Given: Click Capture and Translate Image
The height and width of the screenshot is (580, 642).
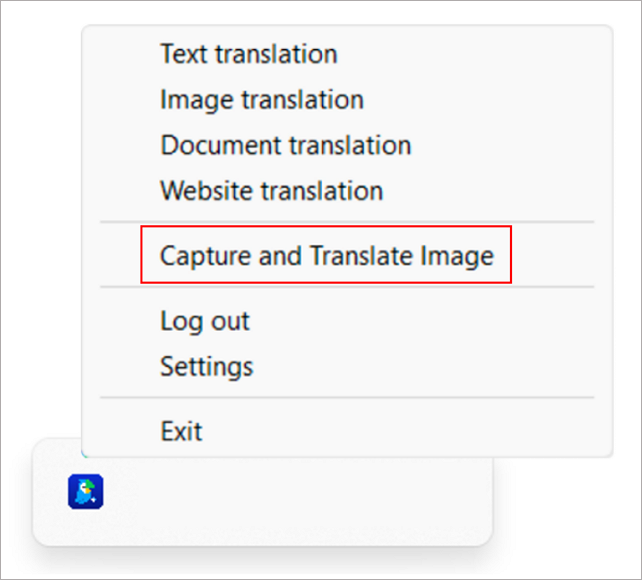Looking at the screenshot, I should (326, 256).
